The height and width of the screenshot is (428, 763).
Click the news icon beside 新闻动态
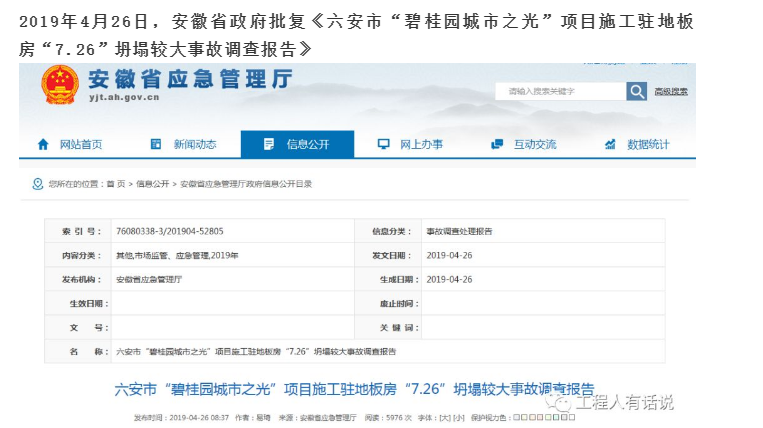click(x=155, y=144)
